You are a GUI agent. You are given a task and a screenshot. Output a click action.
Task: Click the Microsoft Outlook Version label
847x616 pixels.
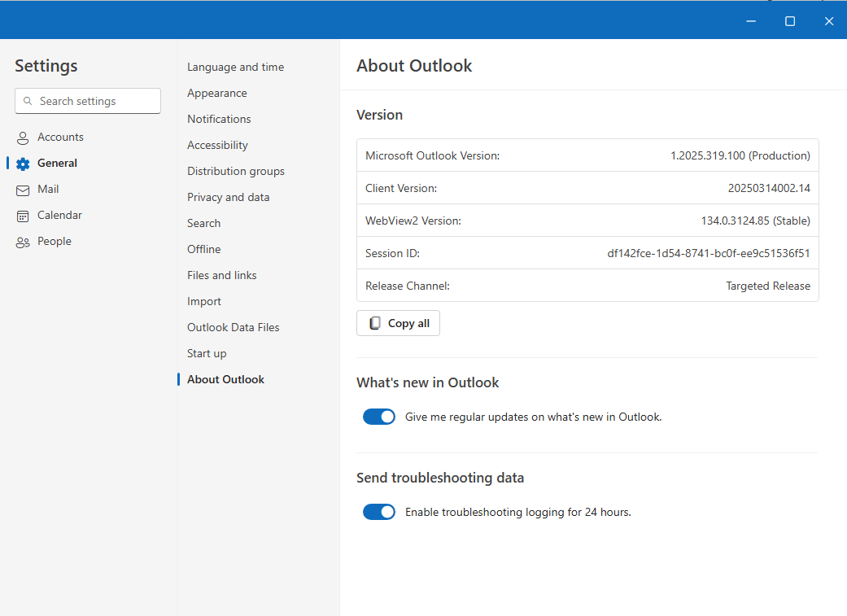pyautogui.click(x=432, y=155)
